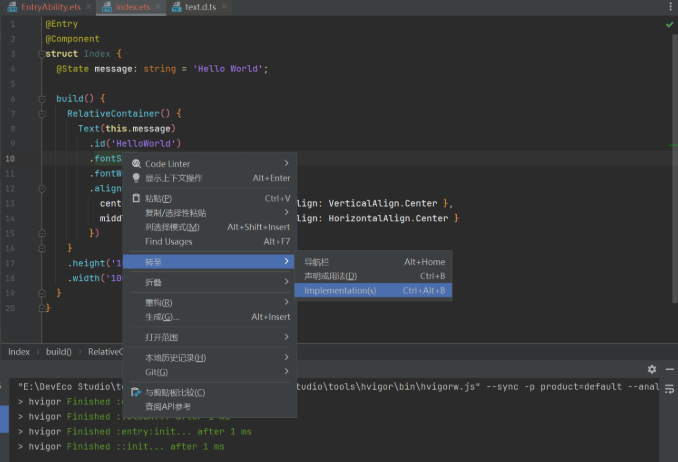Toggle soft-wrap in the console
678x462 pixels.
(669, 389)
